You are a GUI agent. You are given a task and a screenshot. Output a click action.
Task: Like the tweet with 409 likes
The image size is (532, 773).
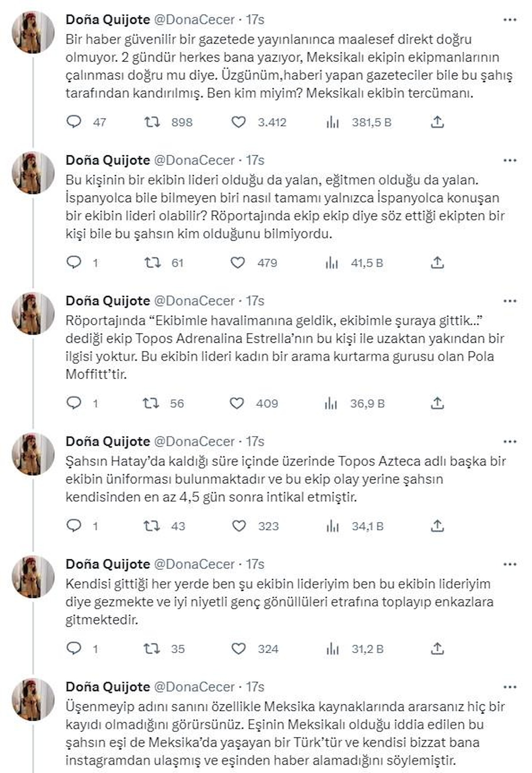coord(237,403)
